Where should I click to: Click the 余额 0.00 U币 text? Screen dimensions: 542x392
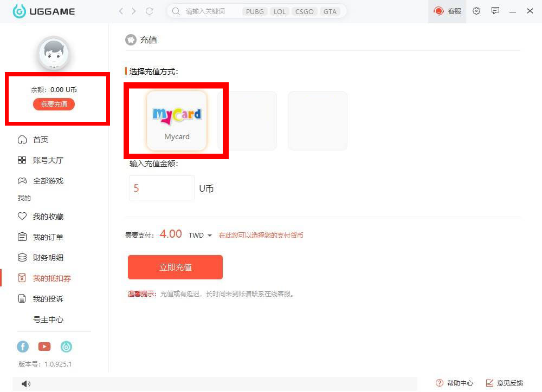tap(54, 90)
